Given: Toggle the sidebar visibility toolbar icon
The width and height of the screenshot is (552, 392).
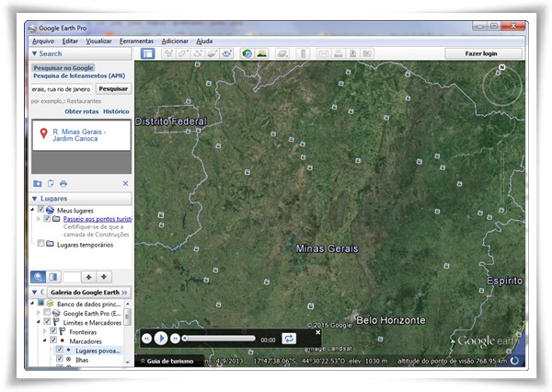Looking at the screenshot, I should (147, 53).
